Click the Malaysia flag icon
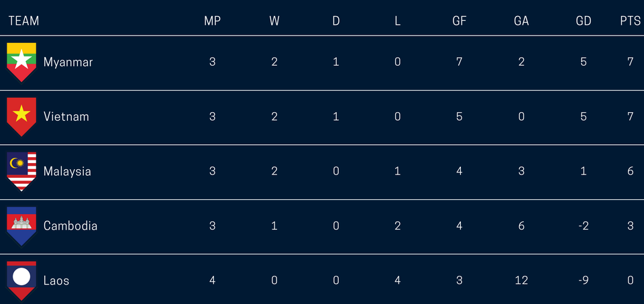 (x=21, y=171)
